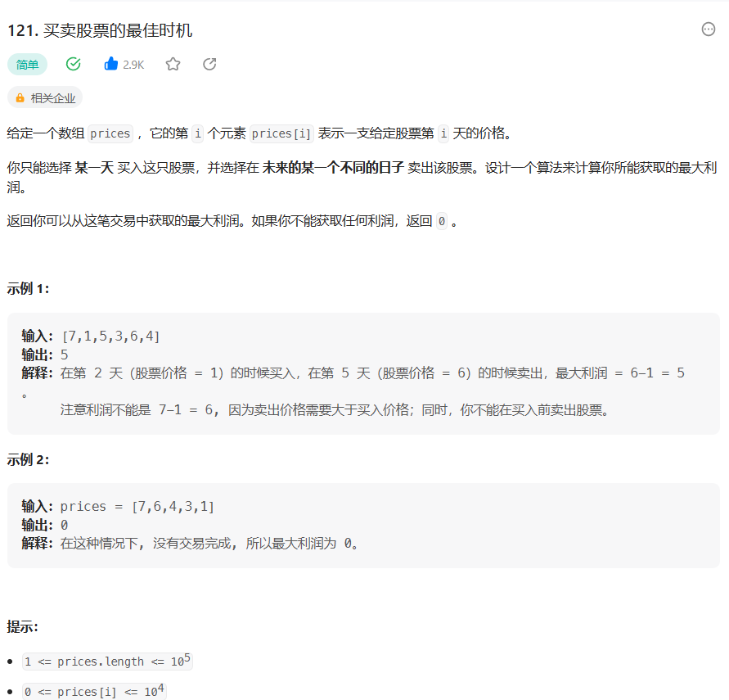729x700 pixels.
Task: Toggle like on the problem via thumbs-up
Action: point(110,63)
